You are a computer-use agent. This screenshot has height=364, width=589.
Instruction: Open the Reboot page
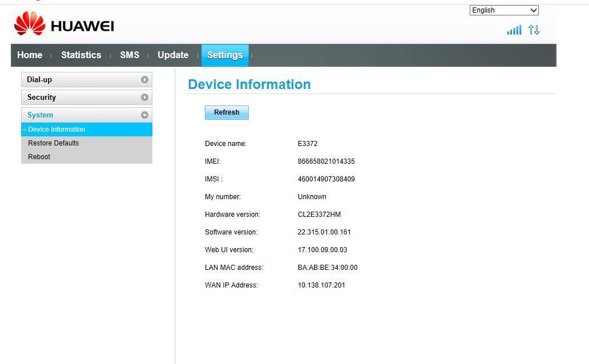[x=39, y=157]
